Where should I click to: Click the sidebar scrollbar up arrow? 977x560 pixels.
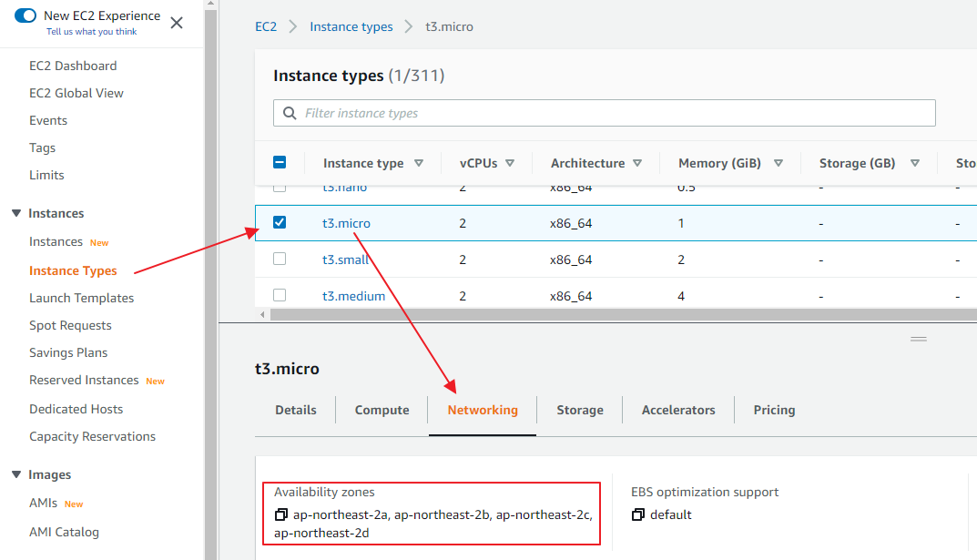(x=210, y=4)
